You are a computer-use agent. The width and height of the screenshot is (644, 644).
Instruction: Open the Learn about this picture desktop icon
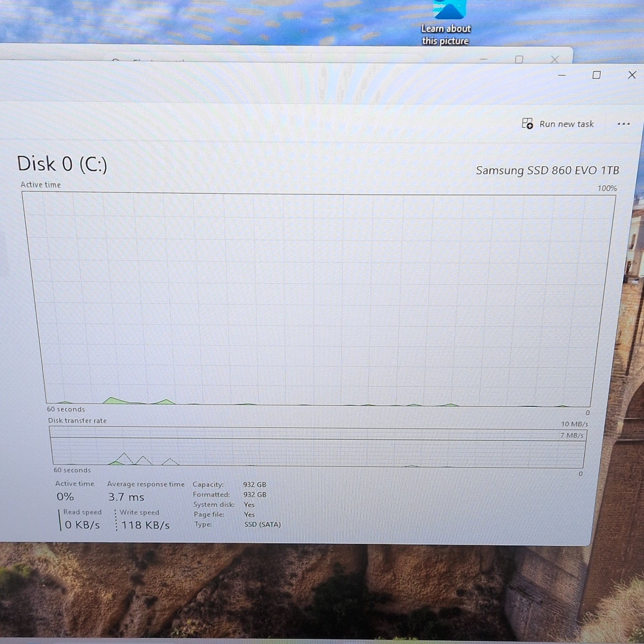click(x=446, y=23)
